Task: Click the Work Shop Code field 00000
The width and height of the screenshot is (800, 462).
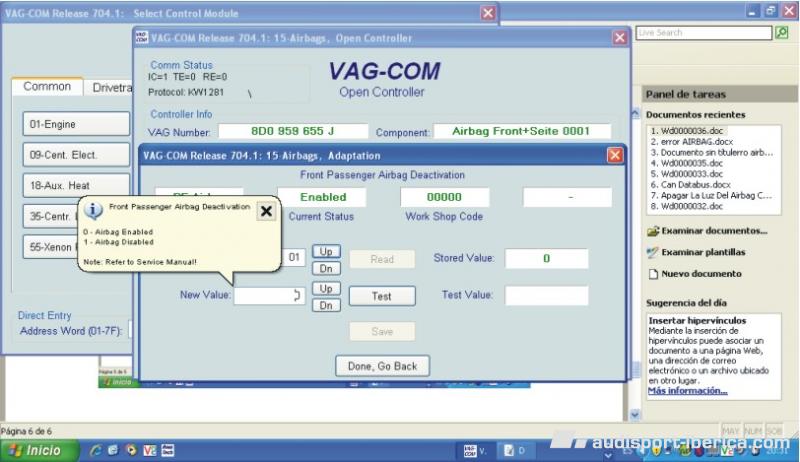Action: click(x=444, y=197)
